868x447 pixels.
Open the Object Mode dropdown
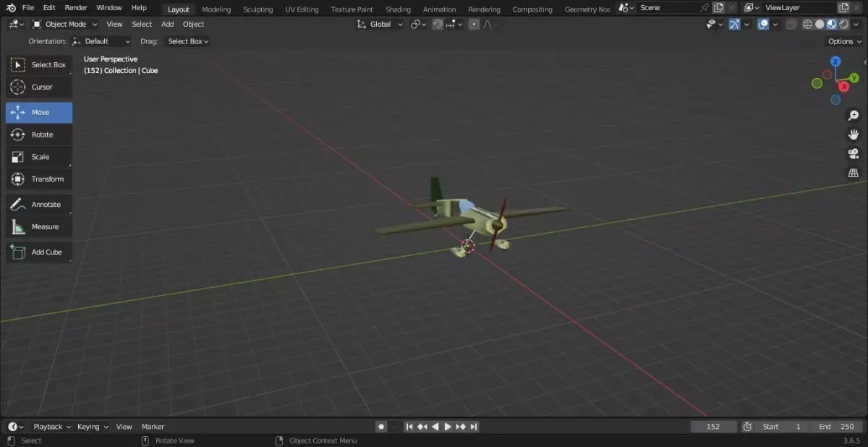click(x=64, y=24)
